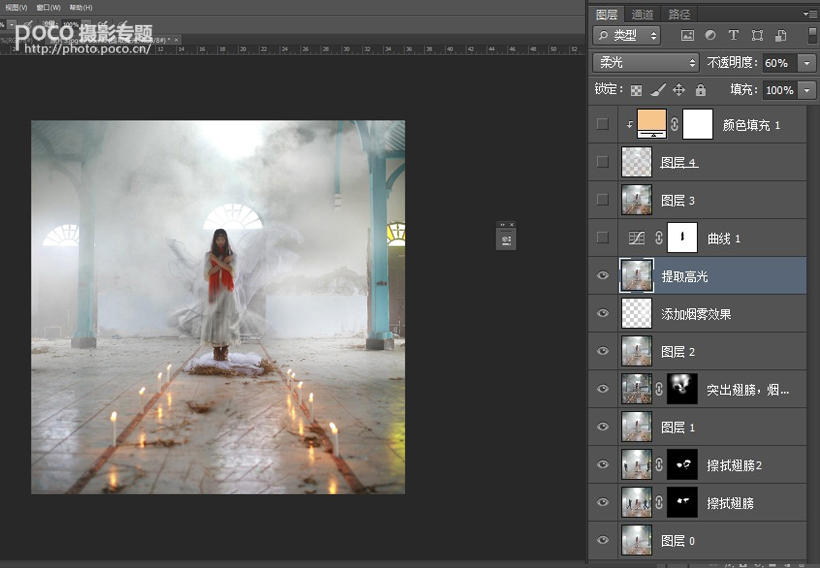Show the 图层 4 layer
The width and height of the screenshot is (820, 568).
[602, 162]
